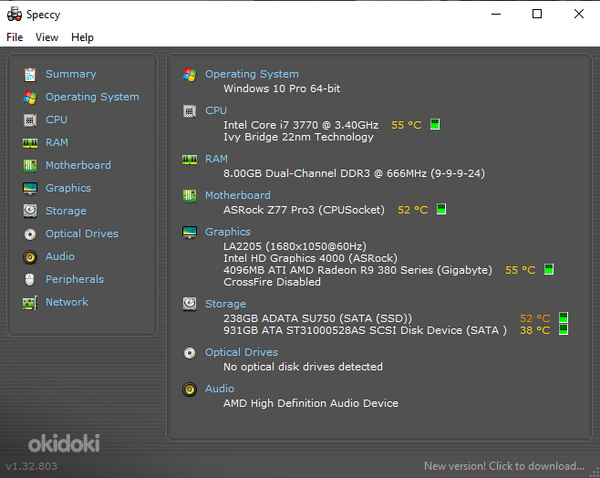Click 'LA2205 (1680x1050@60Hz)' monitor text
600x478 pixels.
[x=295, y=246]
